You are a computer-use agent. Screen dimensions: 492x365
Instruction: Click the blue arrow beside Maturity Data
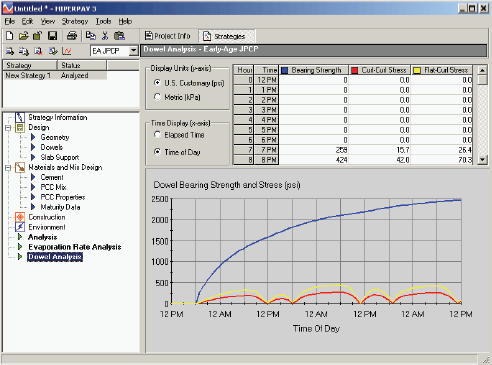click(x=33, y=207)
